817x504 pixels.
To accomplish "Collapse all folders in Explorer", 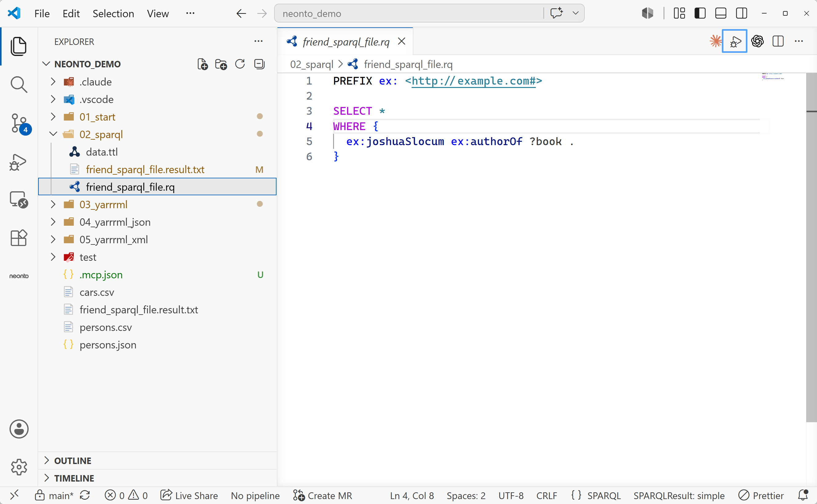I will 259,64.
